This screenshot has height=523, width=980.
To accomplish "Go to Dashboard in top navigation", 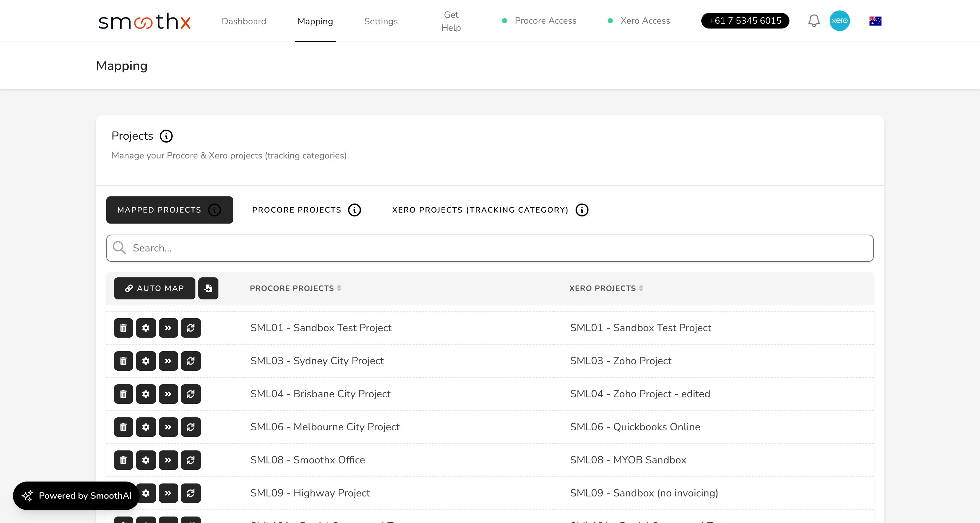I will point(244,21).
